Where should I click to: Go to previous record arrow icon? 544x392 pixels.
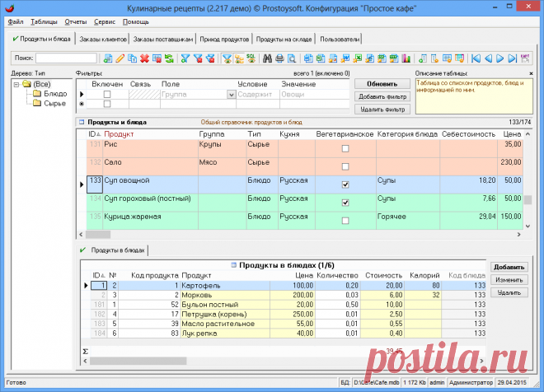click(x=488, y=58)
